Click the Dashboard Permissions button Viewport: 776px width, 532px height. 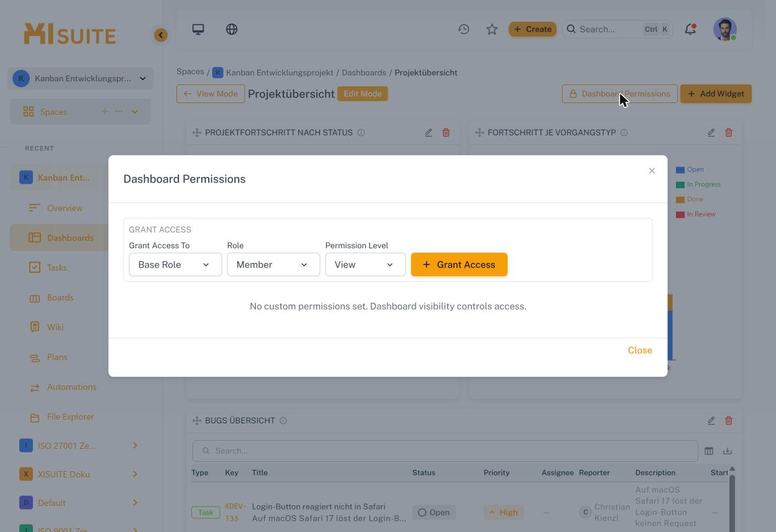tap(619, 94)
